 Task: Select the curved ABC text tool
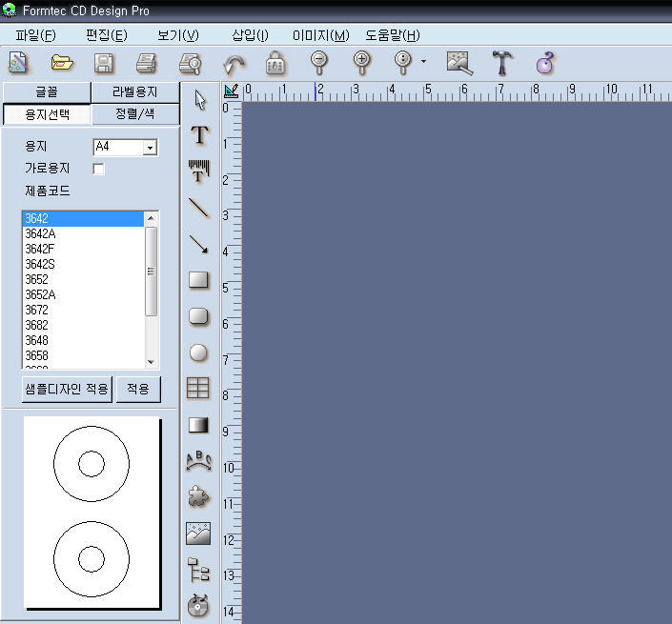pos(199,461)
